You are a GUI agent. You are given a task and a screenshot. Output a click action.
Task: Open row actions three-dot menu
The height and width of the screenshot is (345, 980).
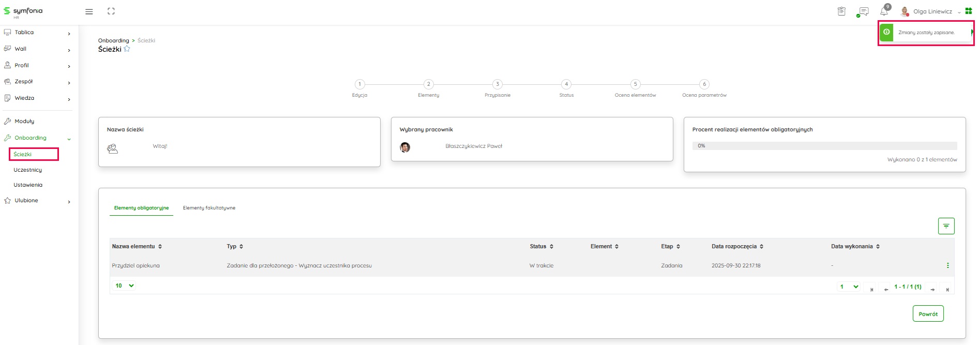click(947, 265)
